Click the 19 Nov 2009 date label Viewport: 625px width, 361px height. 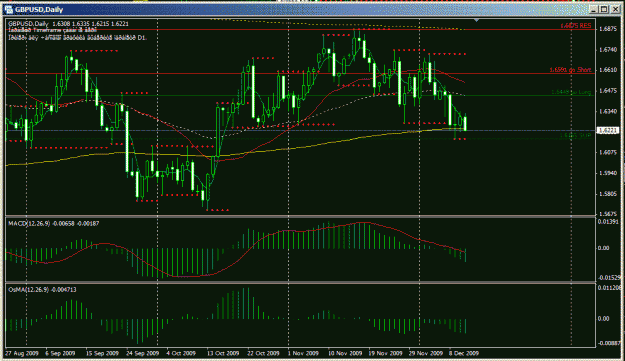click(x=385, y=353)
